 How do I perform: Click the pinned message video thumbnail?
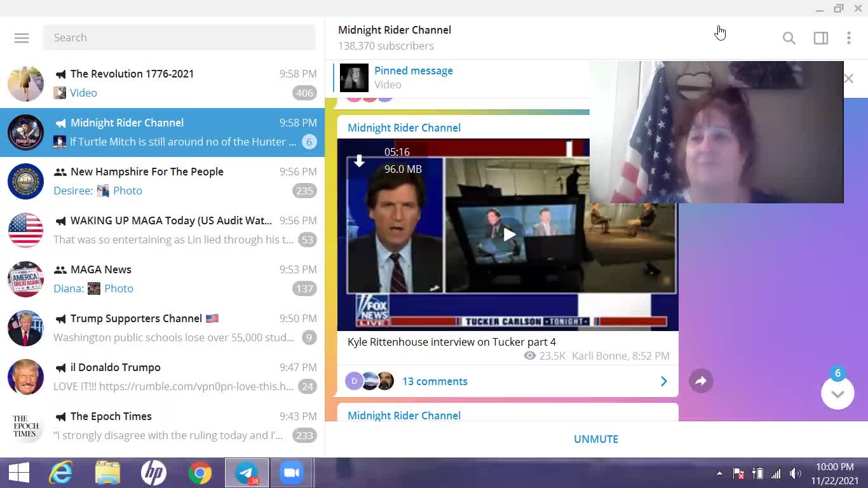coord(354,78)
